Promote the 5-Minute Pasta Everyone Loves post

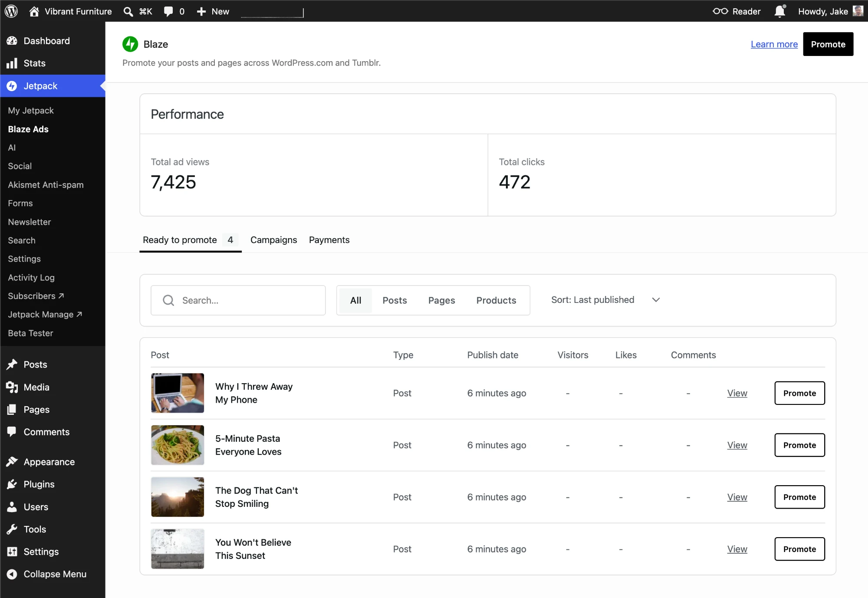799,445
